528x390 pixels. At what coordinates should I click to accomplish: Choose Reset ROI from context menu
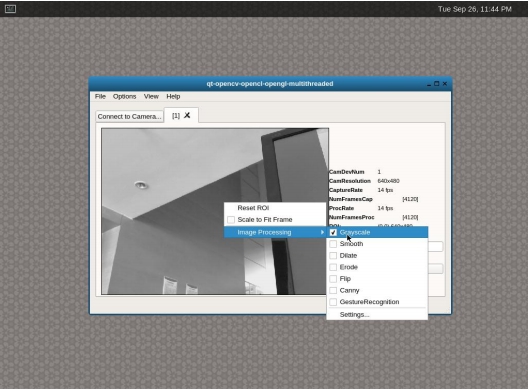[275, 208]
